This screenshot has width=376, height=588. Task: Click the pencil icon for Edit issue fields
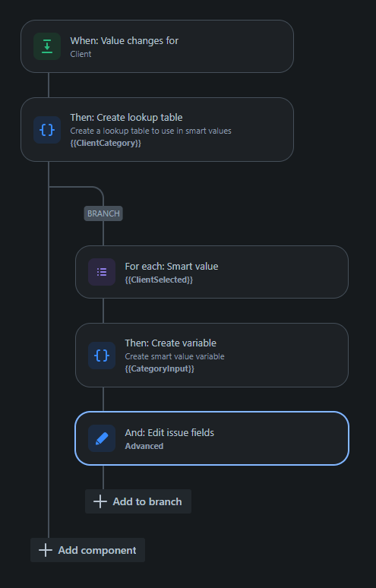tap(102, 438)
